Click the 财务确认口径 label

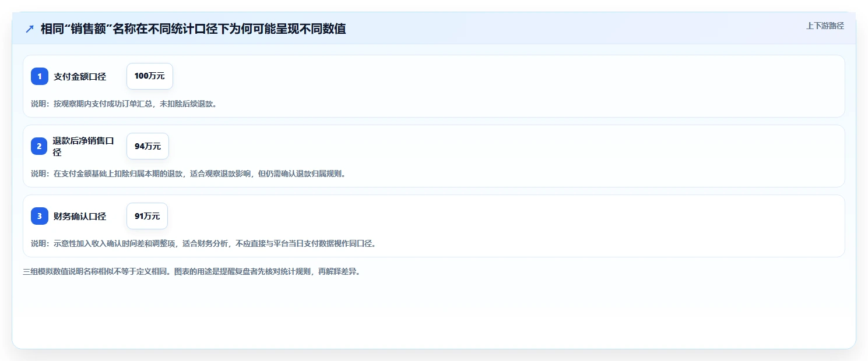pyautogui.click(x=80, y=216)
